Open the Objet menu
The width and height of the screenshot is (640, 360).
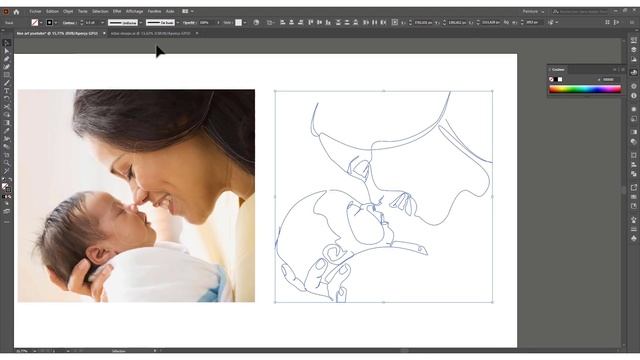coord(68,11)
